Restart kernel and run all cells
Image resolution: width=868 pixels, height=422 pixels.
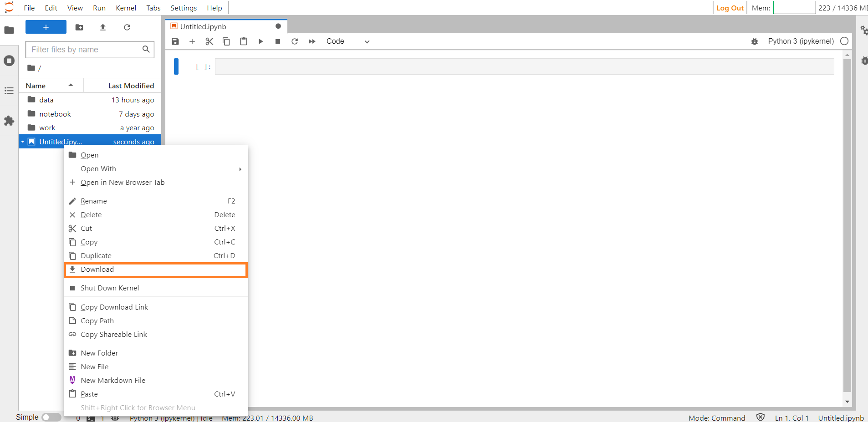312,41
